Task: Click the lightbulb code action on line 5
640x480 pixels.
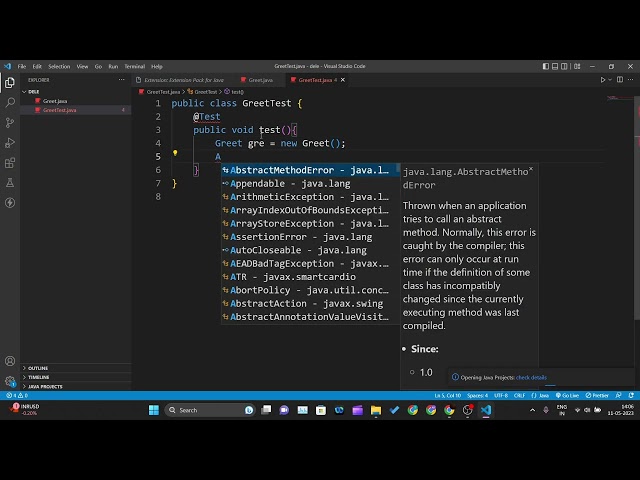Action: pos(175,153)
